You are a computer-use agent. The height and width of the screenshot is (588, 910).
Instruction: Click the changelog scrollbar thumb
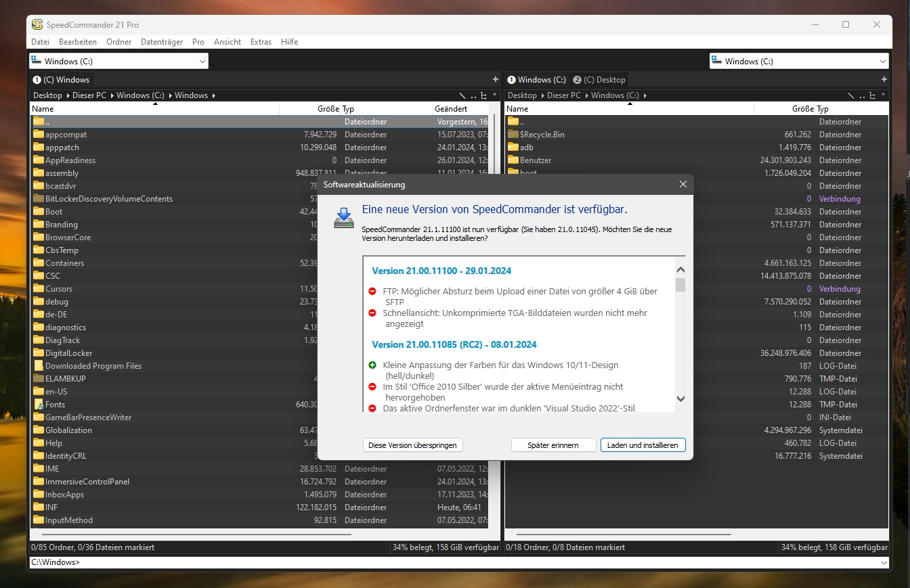680,284
